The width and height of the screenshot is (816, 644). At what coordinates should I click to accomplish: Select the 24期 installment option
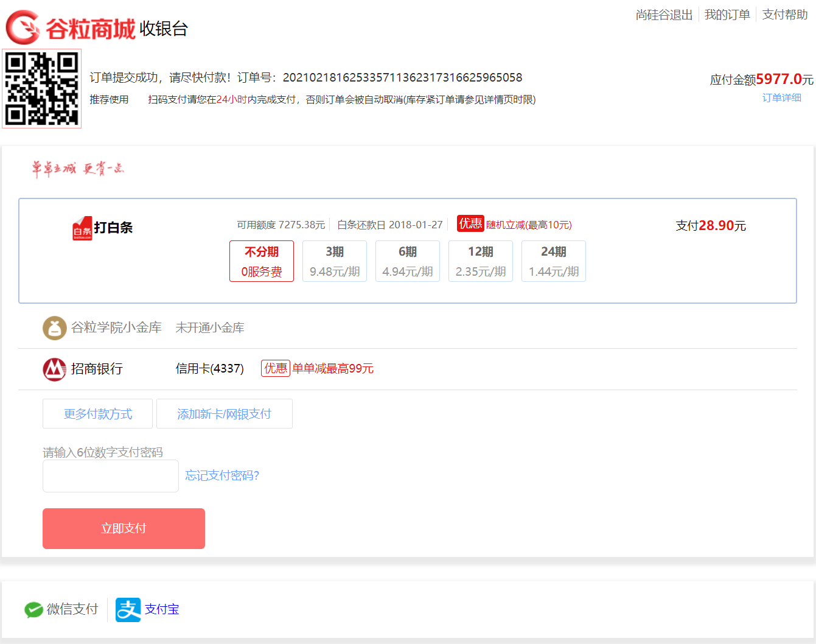pos(554,261)
